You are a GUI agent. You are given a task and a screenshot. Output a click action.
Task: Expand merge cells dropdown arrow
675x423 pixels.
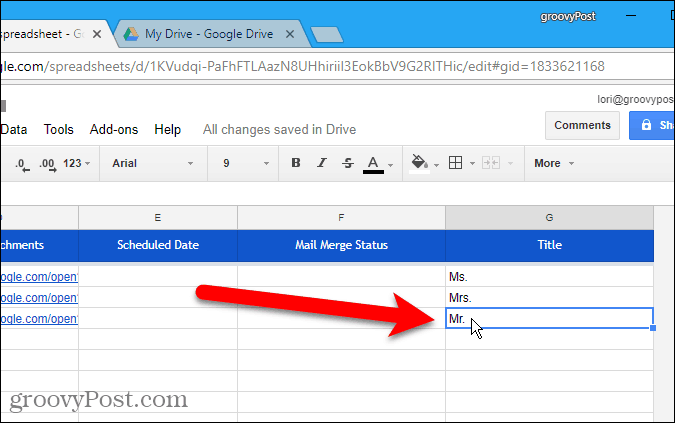510,164
